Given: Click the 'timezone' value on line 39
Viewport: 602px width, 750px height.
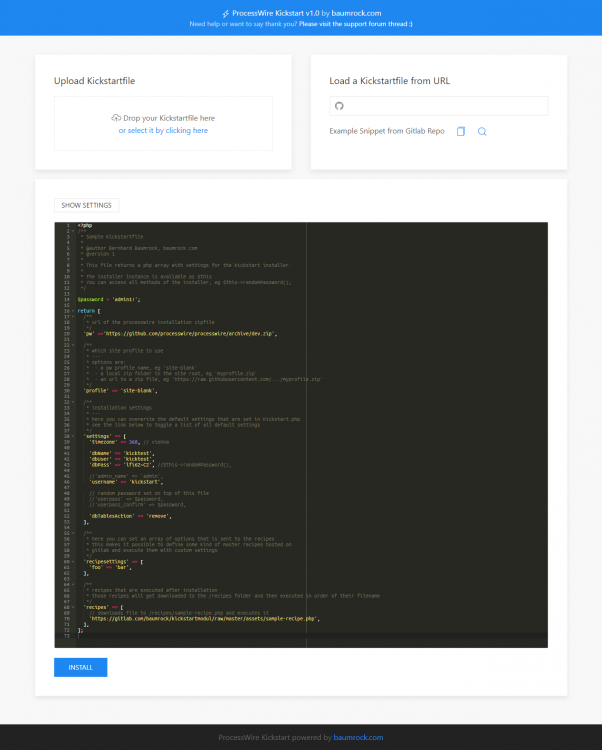Looking at the screenshot, I should tap(133, 442).
